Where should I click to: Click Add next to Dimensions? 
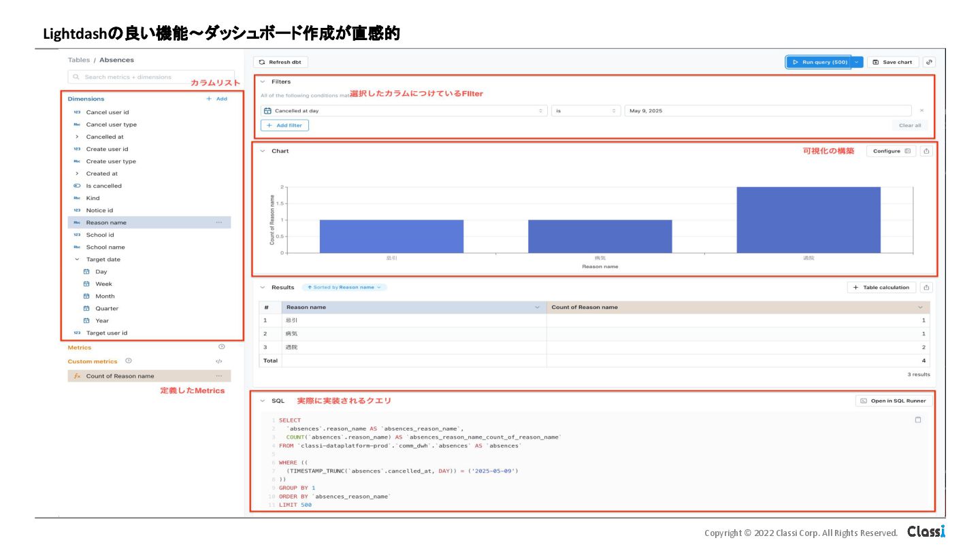tap(217, 99)
